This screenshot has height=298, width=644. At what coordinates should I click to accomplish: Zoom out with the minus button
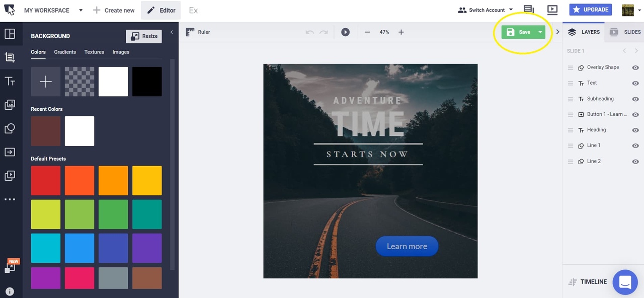(x=367, y=32)
